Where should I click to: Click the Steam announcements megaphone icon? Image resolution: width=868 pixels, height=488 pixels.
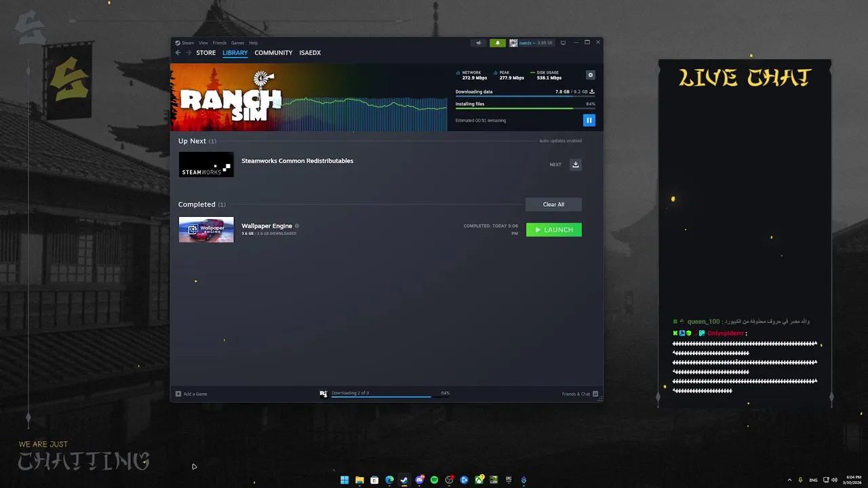[479, 43]
